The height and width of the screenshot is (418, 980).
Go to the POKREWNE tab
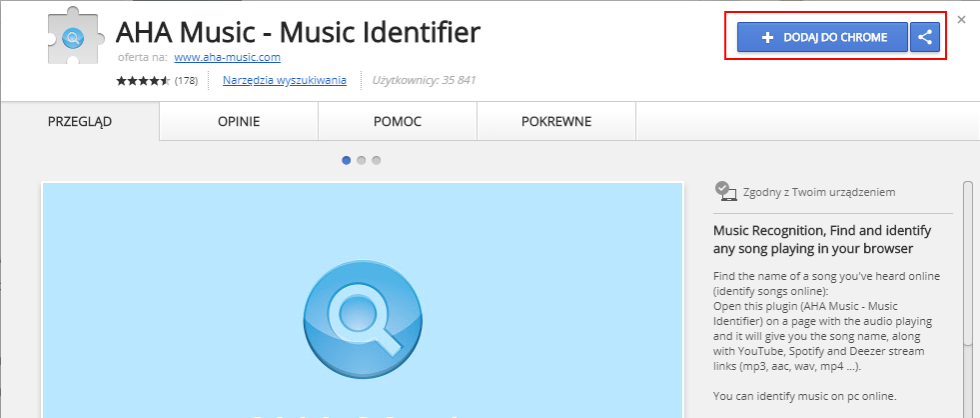coord(556,121)
